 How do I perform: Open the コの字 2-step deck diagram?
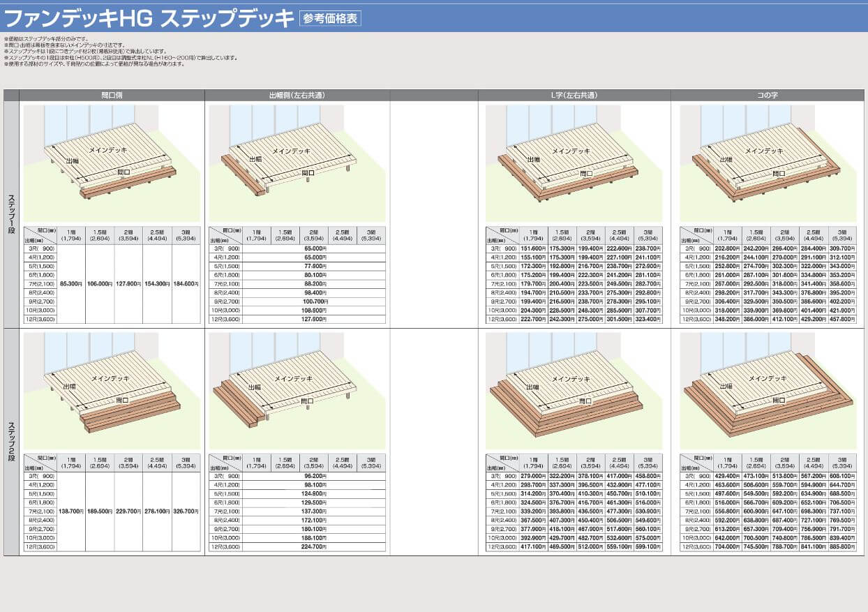[x=768, y=391]
